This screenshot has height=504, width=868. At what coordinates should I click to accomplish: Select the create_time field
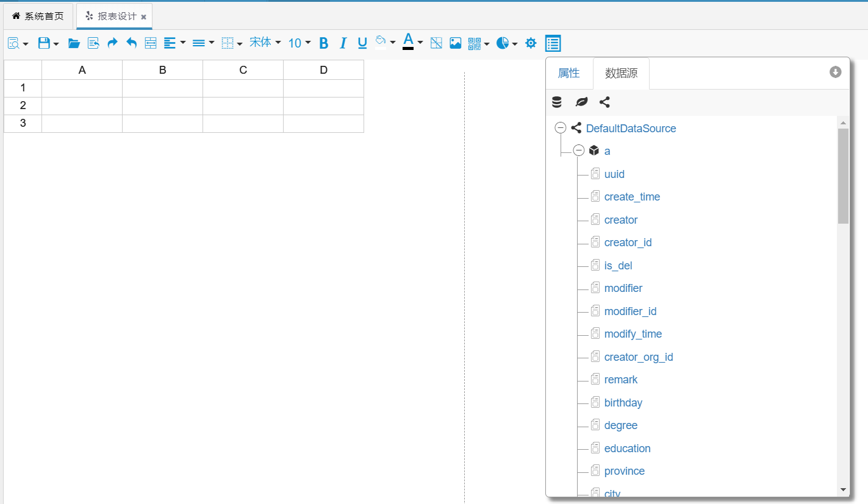click(632, 197)
